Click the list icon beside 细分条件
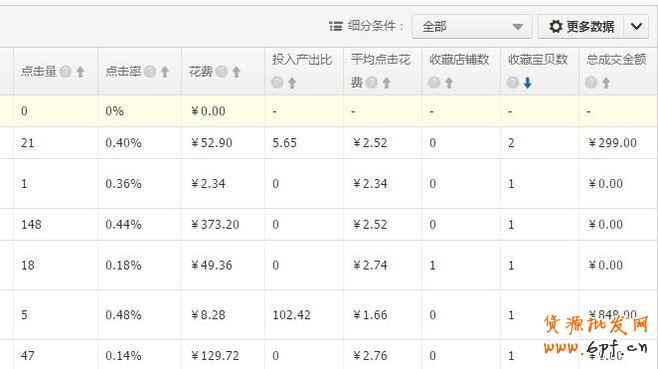Image resolution: width=658 pixels, height=369 pixels. coord(336,26)
